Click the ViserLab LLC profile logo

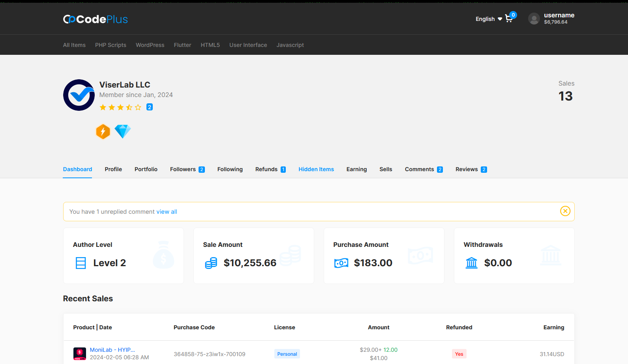79,95
